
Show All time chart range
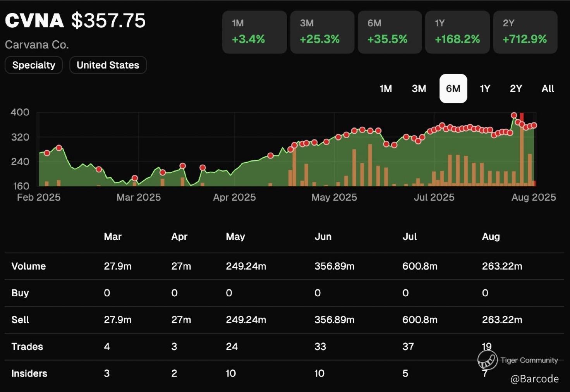(x=548, y=89)
